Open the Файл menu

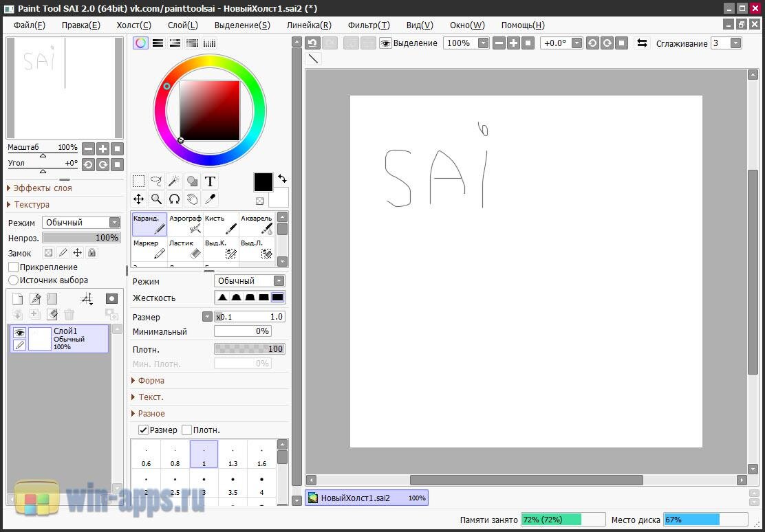point(30,25)
